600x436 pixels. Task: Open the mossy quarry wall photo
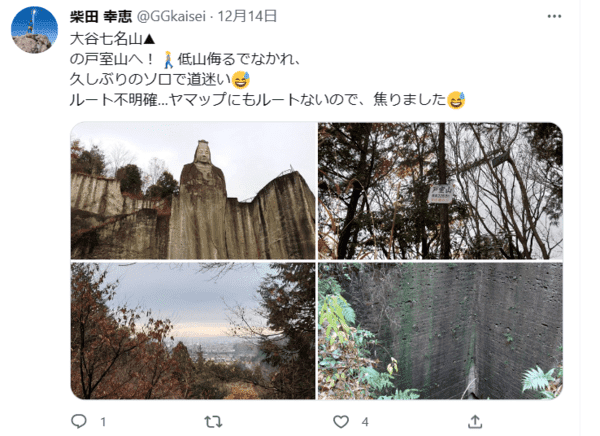440,331
